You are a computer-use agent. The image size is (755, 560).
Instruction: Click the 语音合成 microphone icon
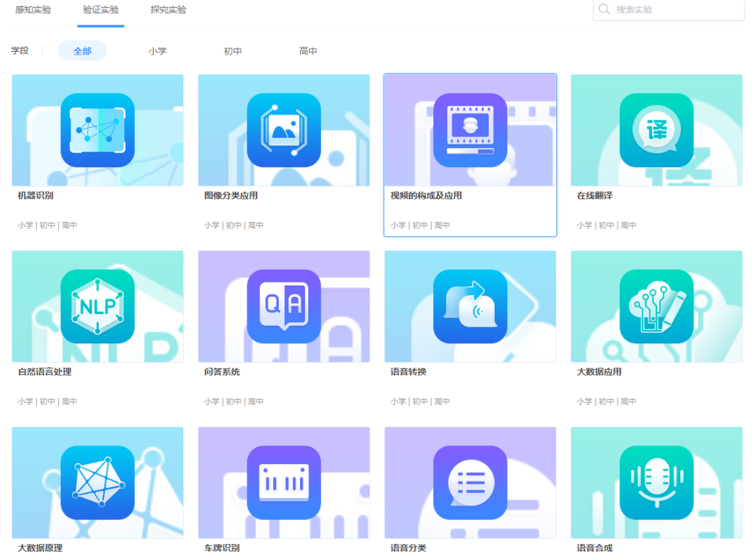656,482
